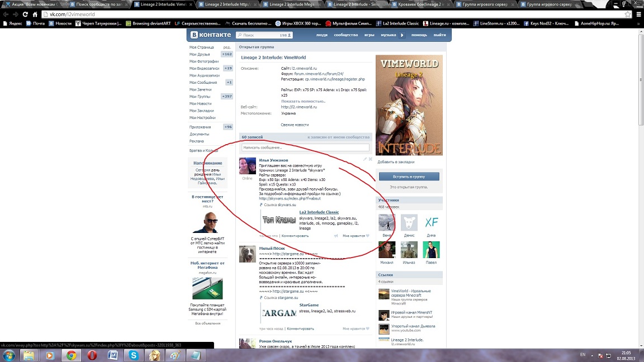Click Добавить в закладки link
The image size is (644, 362).
396,161
